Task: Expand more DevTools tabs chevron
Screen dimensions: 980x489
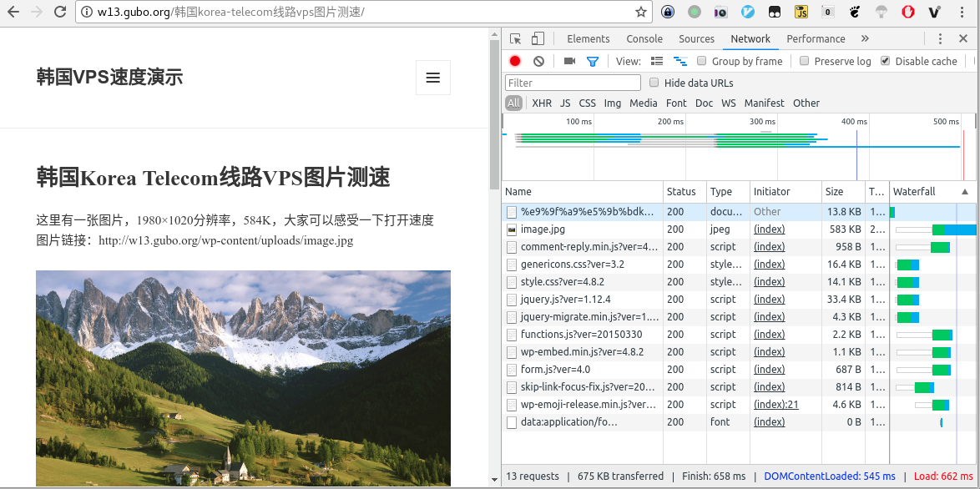Action: click(x=865, y=38)
